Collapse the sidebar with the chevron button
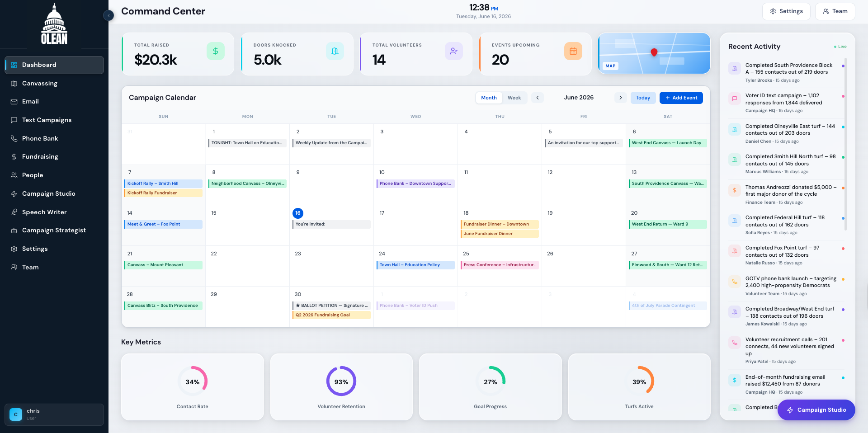This screenshot has width=868, height=433. pyautogui.click(x=108, y=15)
